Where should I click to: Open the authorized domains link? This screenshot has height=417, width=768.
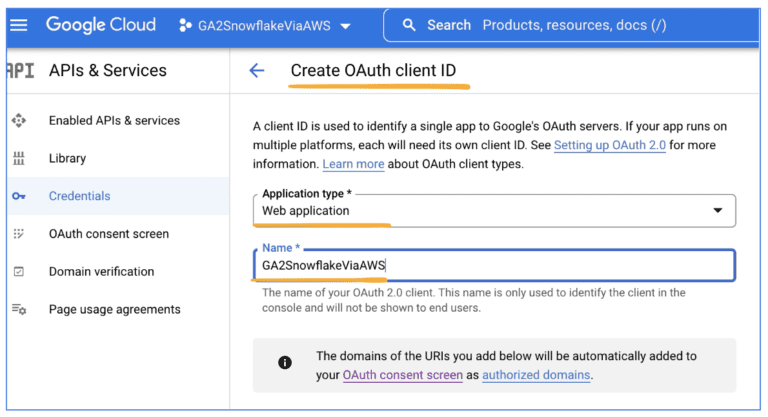coord(536,375)
